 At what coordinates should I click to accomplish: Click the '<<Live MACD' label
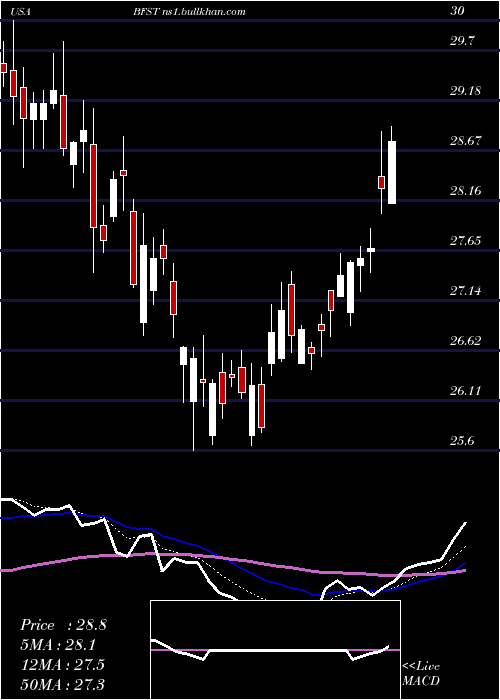pos(421,673)
